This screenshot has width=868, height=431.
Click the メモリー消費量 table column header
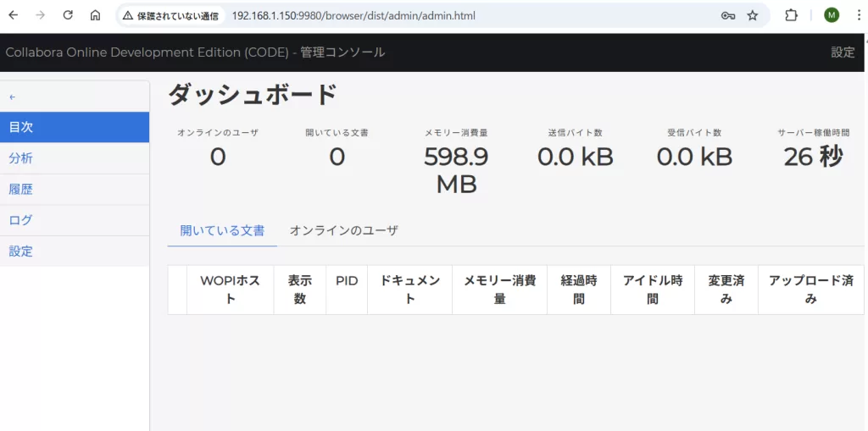point(499,290)
